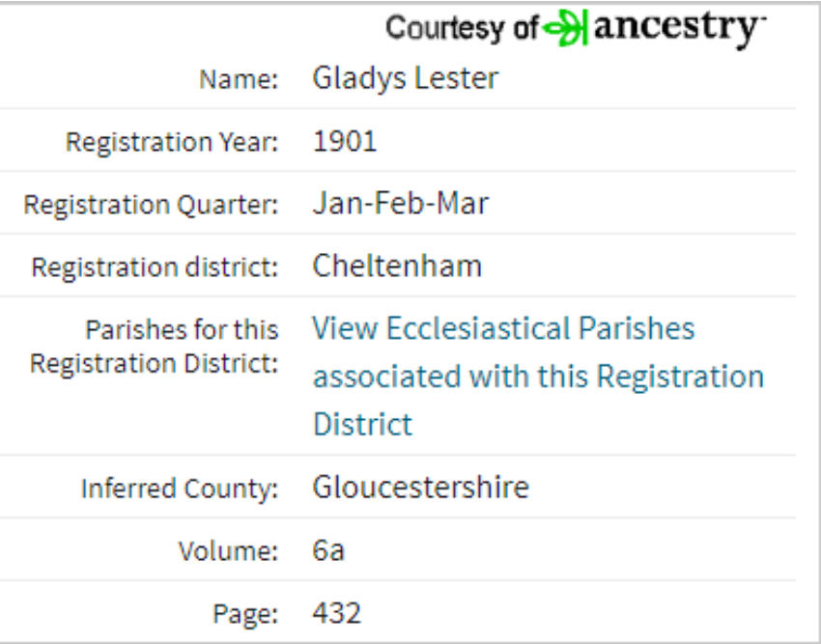Click the Inferred County: label
Image resolution: width=821 pixels, height=644 pixels.
[180, 489]
